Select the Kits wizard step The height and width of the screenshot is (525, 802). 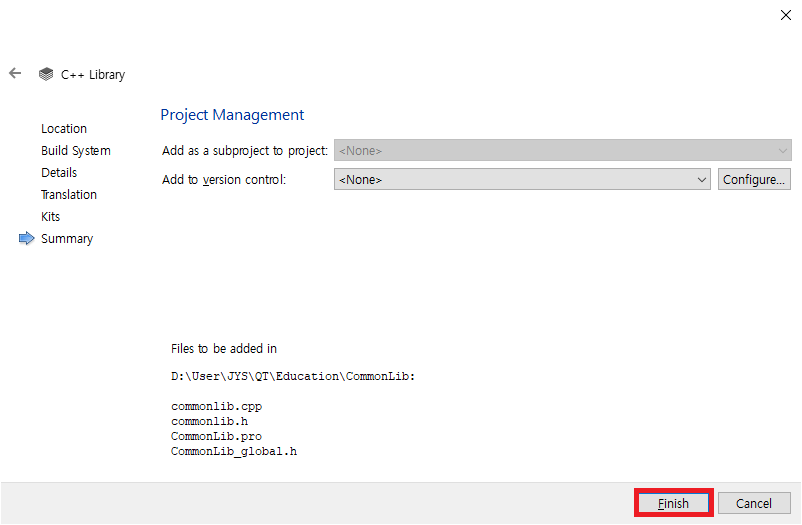tap(50, 216)
